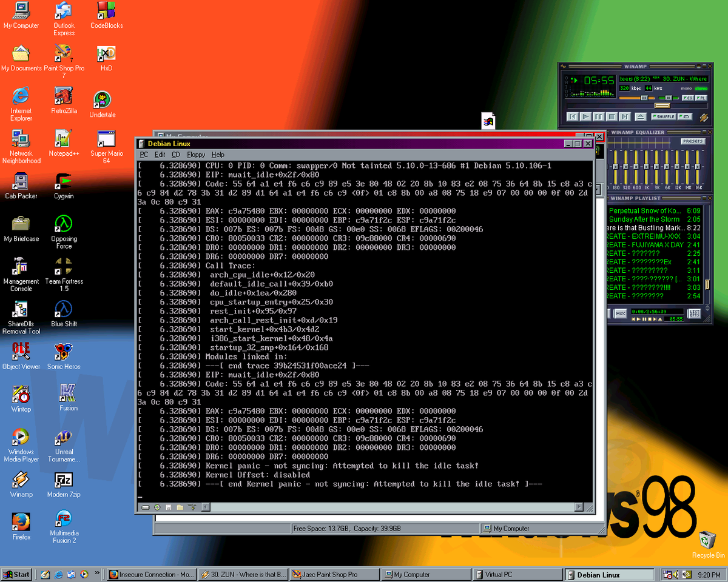
Task: Select the Paint Shop Pro 7 shortcut
Action: click(x=64, y=61)
